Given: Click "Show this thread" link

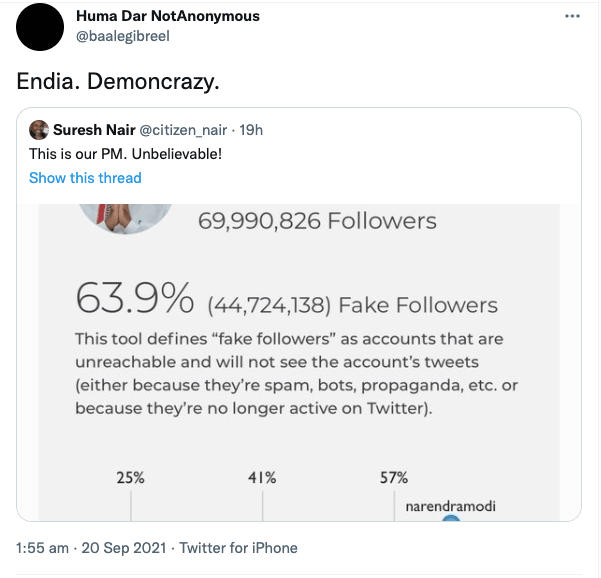Looking at the screenshot, I should tap(85, 178).
